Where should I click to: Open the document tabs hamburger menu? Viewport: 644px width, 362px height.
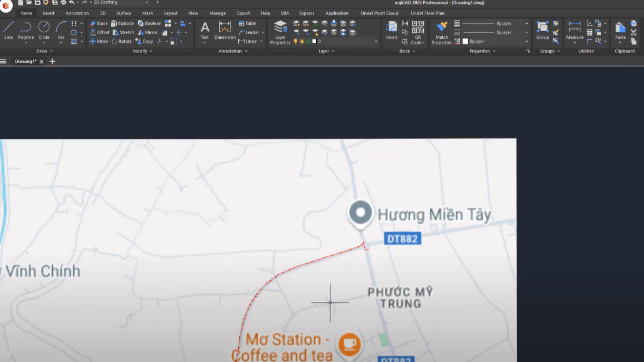(x=3, y=61)
